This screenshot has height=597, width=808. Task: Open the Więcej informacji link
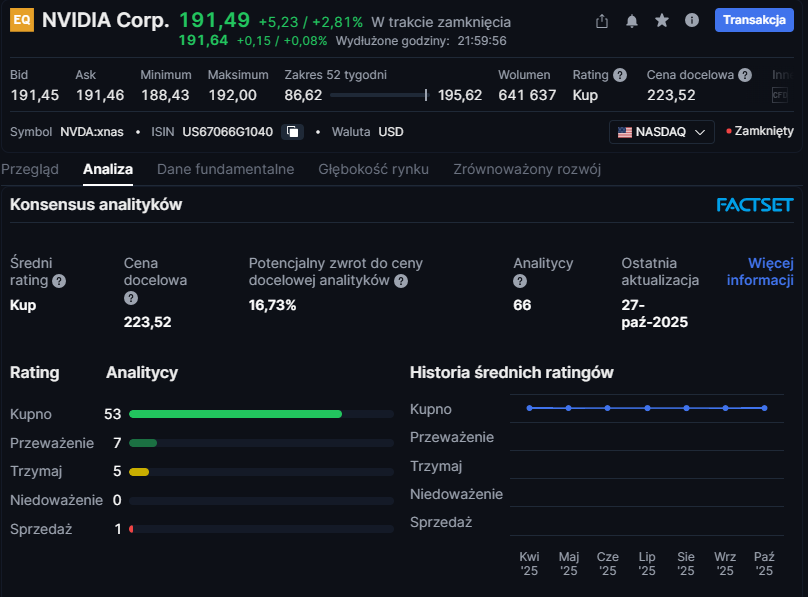(x=760, y=271)
